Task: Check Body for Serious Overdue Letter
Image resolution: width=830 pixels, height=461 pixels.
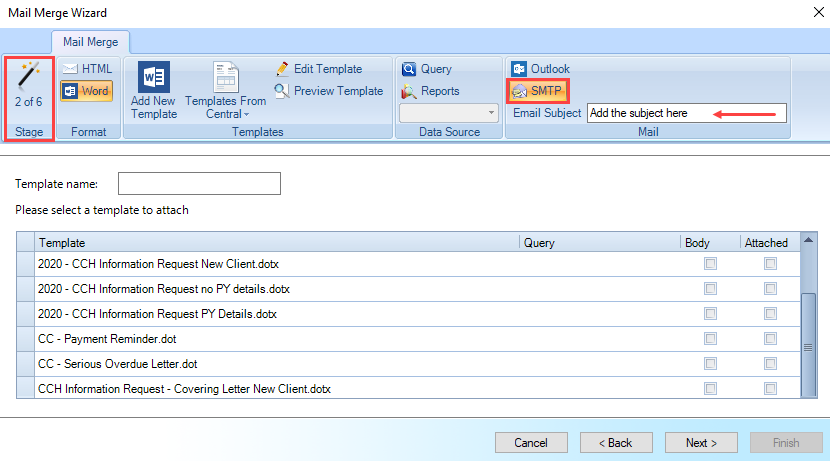Action: click(x=710, y=364)
